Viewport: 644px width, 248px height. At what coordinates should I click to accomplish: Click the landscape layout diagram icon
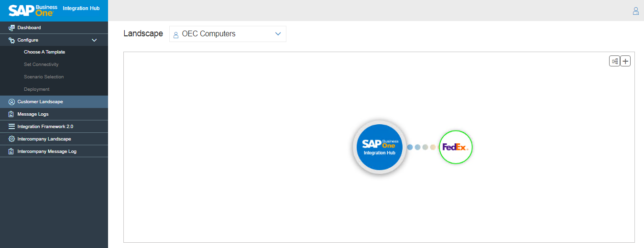tap(614, 61)
